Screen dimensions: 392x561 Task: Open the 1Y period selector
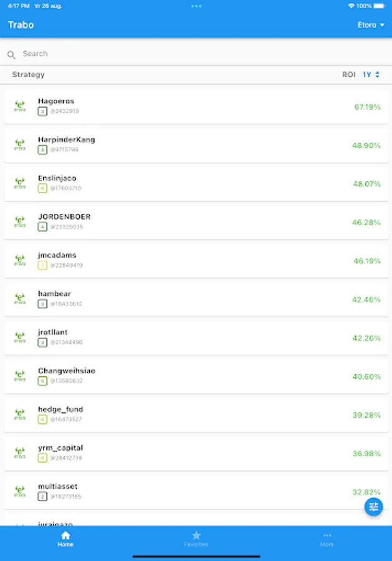click(371, 75)
